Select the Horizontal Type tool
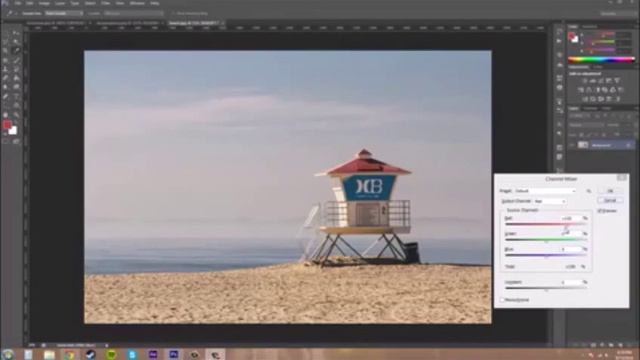The height and width of the screenshot is (360, 640). point(16,96)
